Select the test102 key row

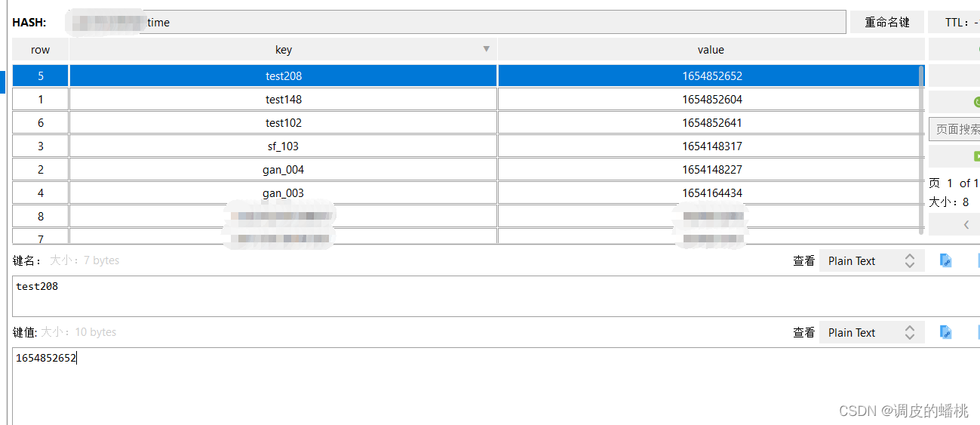[284, 123]
